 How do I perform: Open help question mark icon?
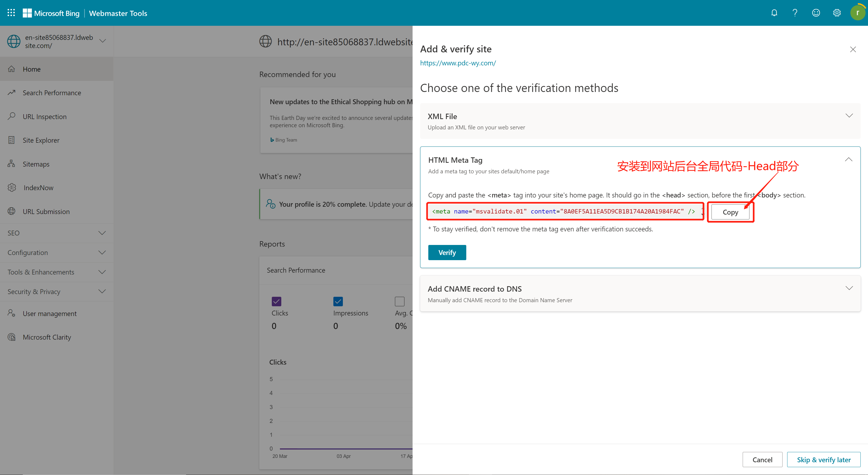click(x=795, y=13)
